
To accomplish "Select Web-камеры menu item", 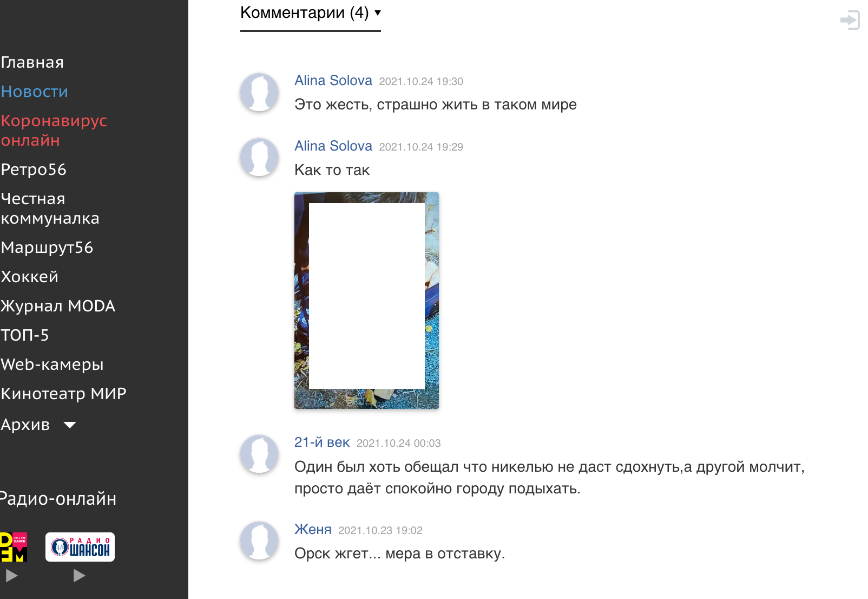I will coord(52,364).
